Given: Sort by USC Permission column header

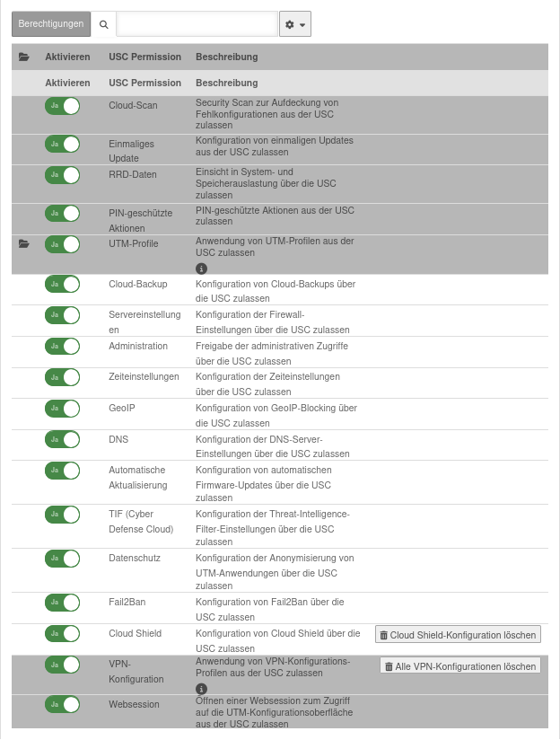Looking at the screenshot, I should click(x=144, y=57).
